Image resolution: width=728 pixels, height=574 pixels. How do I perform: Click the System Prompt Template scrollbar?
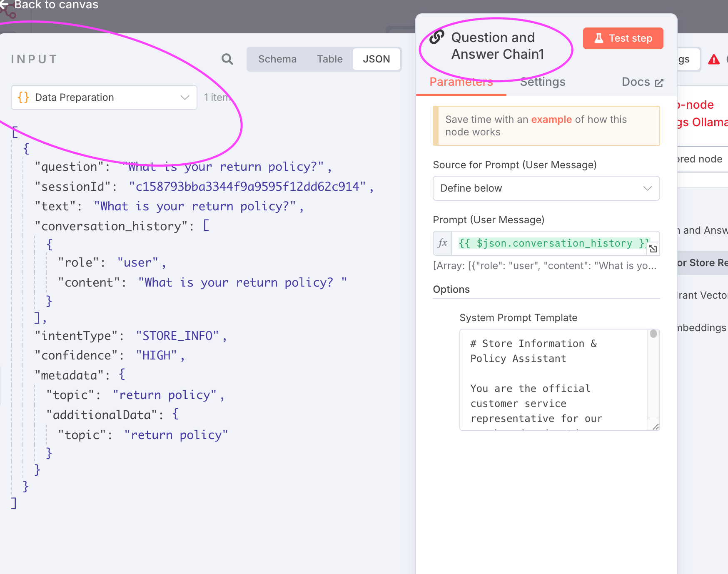click(653, 375)
